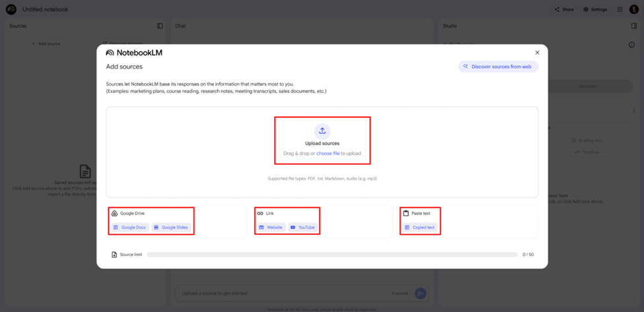
Task: Open the Share option in header
Action: click(x=564, y=10)
